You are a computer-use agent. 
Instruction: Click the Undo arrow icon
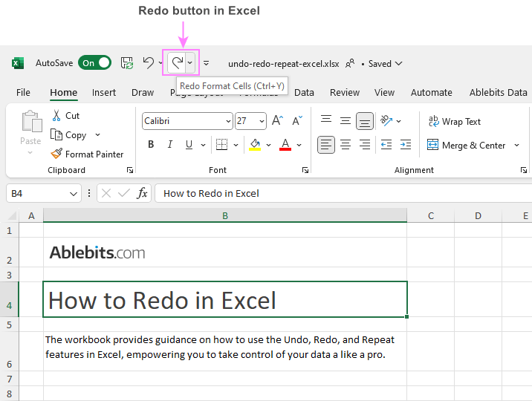149,63
